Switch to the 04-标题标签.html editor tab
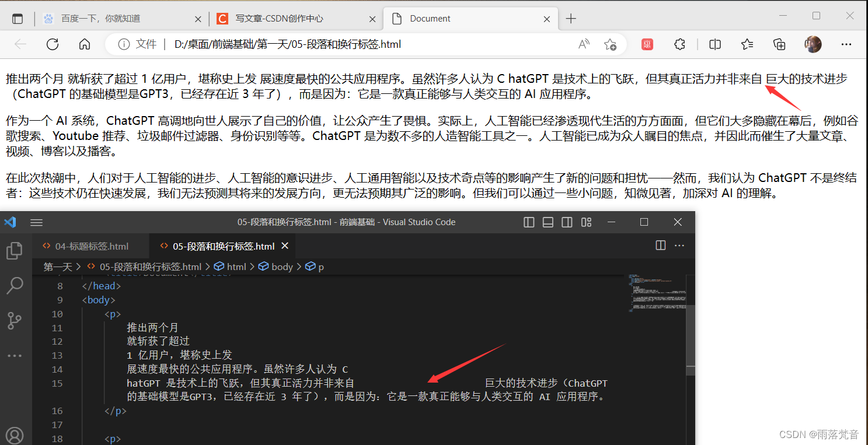The width and height of the screenshot is (868, 445). click(x=91, y=246)
